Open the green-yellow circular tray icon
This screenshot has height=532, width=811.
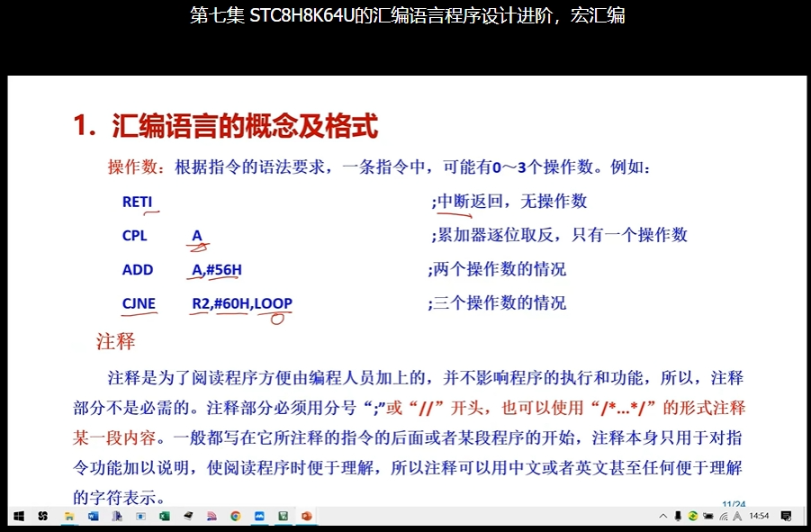point(693,516)
